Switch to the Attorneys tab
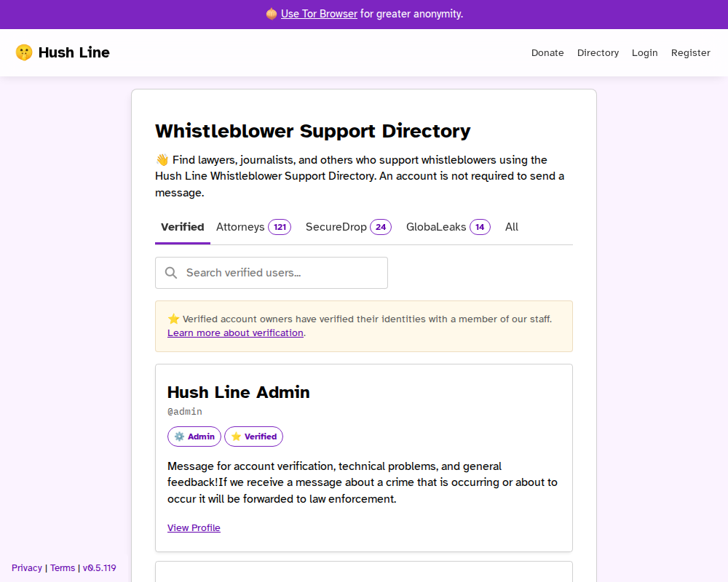This screenshot has width=728, height=582. 253,226
